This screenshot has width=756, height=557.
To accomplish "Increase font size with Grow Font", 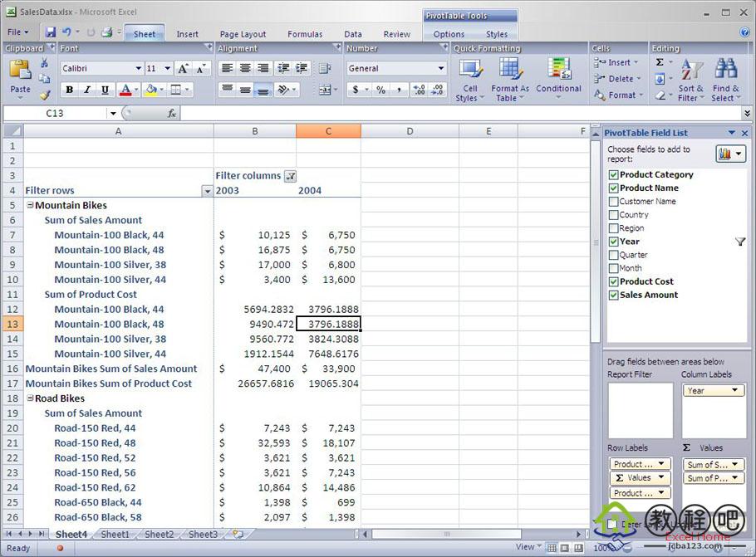I will (x=183, y=68).
